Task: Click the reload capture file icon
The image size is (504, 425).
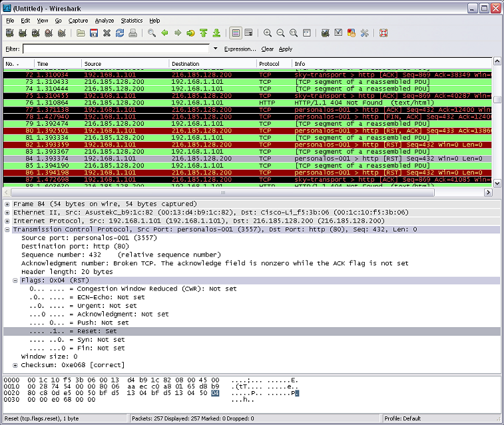Action: click(x=120, y=33)
